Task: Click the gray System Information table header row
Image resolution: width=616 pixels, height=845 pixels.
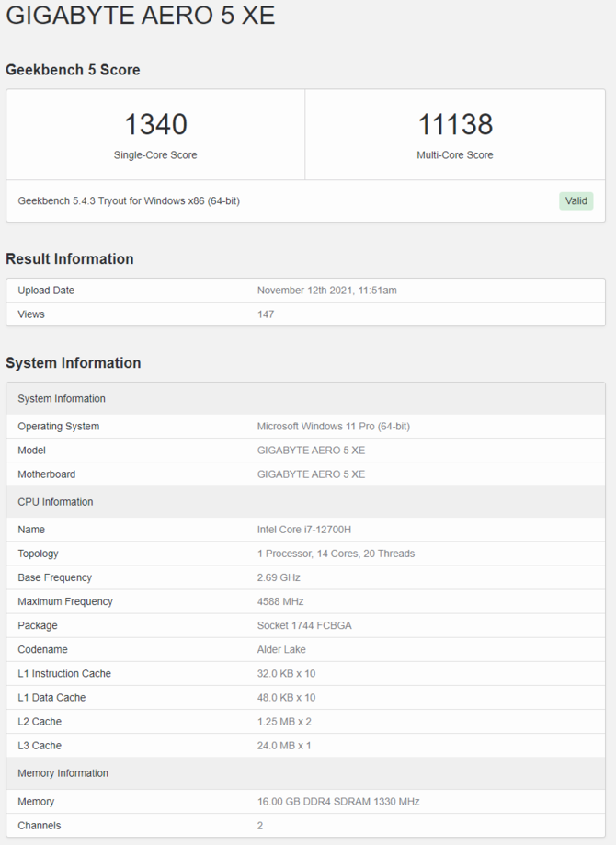Action: tap(305, 399)
